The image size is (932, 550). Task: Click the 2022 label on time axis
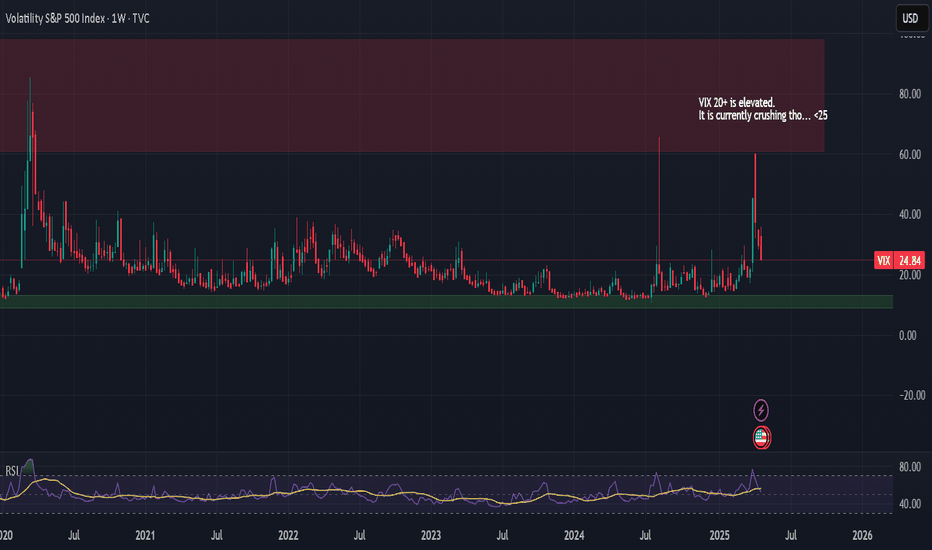click(288, 535)
